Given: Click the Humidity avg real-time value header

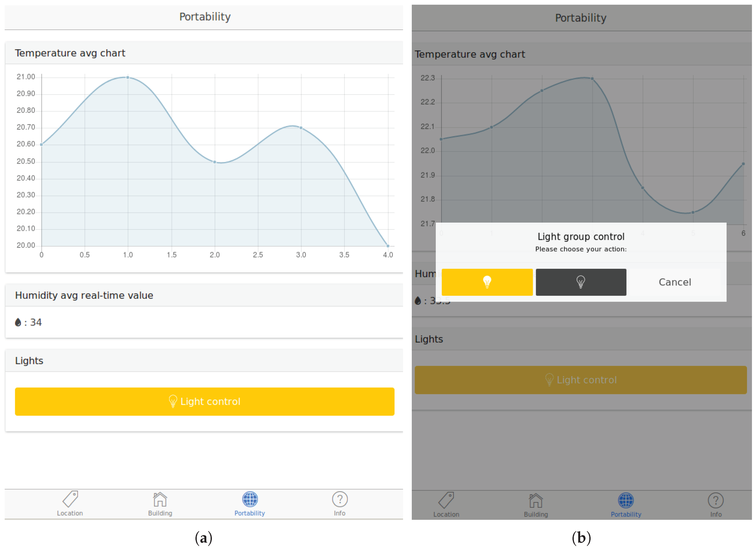Looking at the screenshot, I should pos(84,295).
